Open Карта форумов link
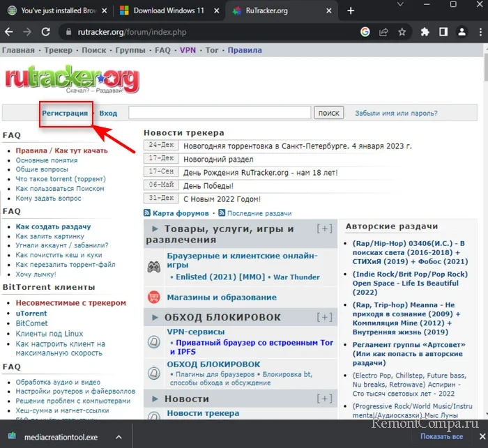This screenshot has height=448, width=488. click(181, 213)
